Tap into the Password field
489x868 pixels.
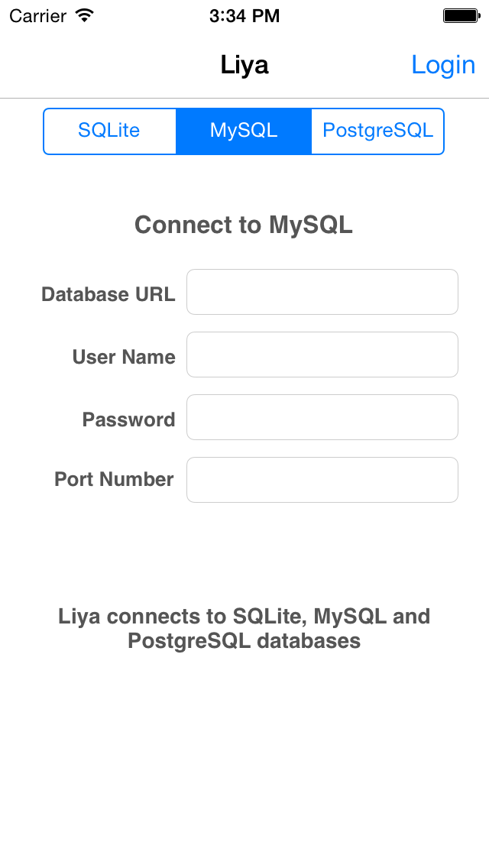[322, 417]
